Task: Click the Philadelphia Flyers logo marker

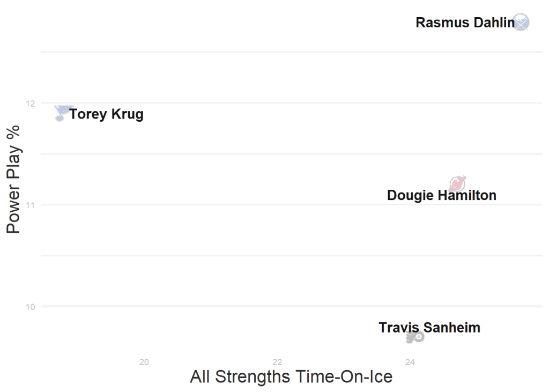Action: tap(415, 337)
